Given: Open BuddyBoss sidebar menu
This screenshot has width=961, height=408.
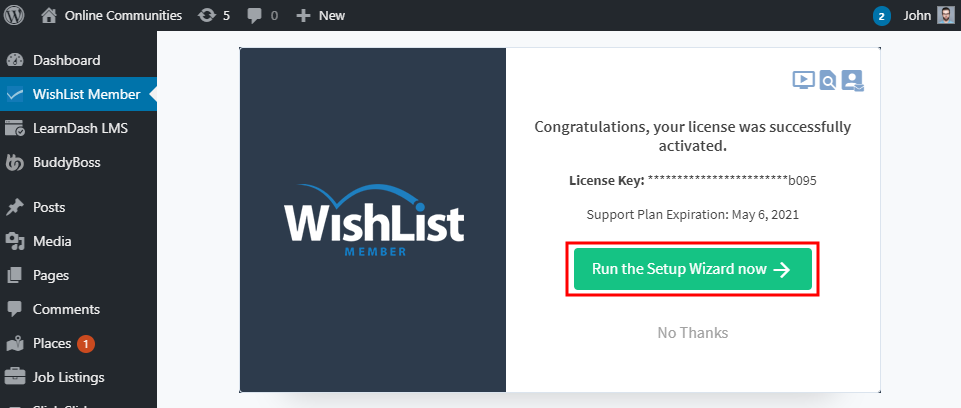Looking at the screenshot, I should 66,162.
